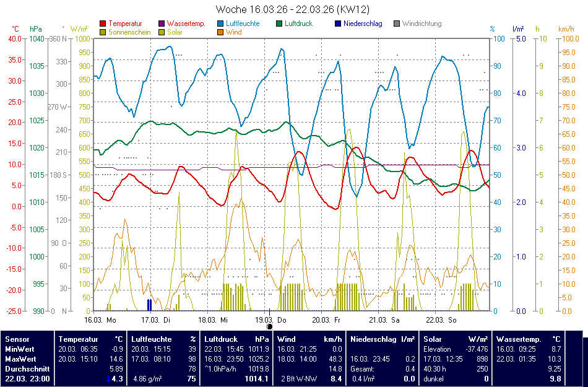The image size is (588, 387).
Task: Click the Luftdruck header in the data table
Action: 218,339
